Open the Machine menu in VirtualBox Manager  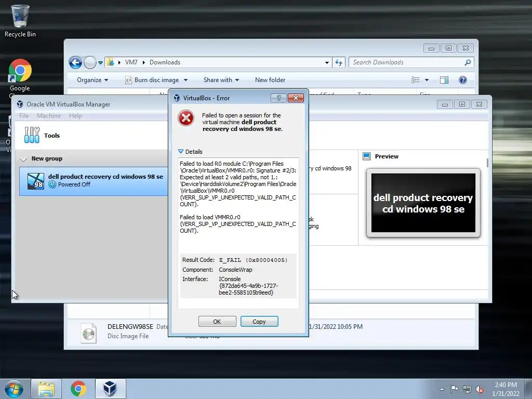pos(49,116)
